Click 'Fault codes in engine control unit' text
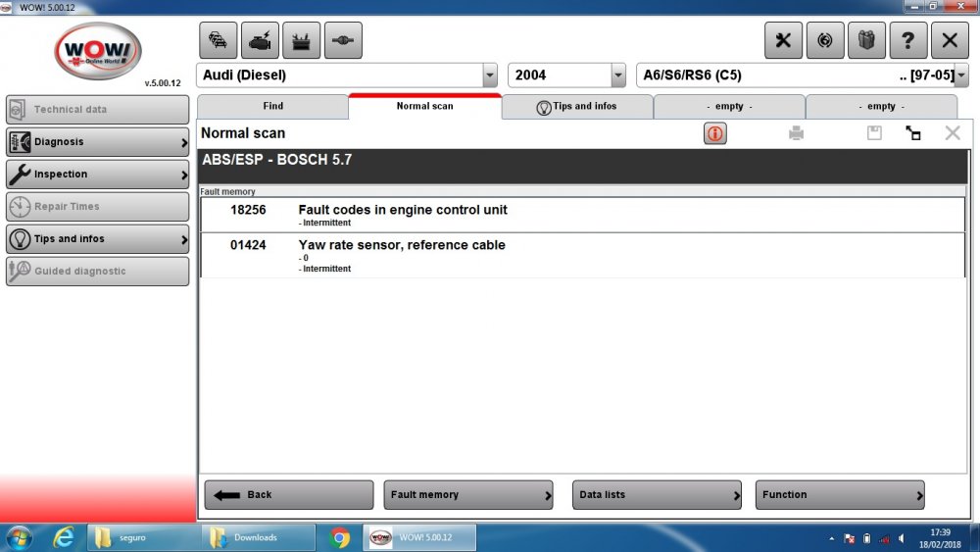980x552 pixels. point(403,210)
